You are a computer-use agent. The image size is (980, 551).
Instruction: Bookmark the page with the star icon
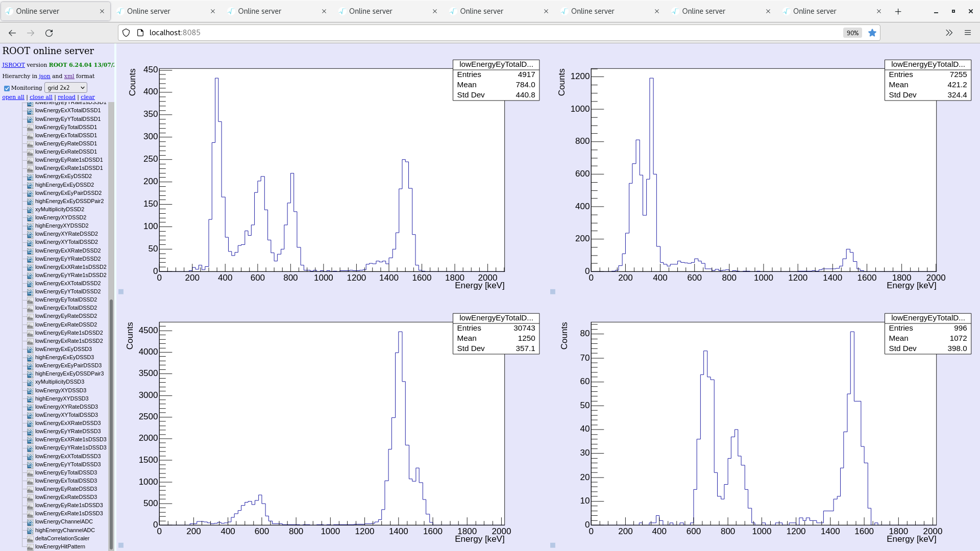coord(872,33)
